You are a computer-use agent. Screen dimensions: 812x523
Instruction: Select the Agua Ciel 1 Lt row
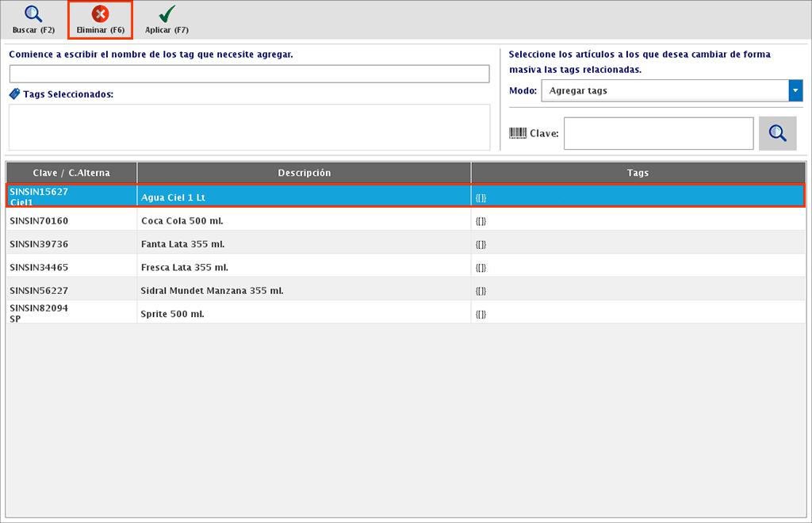point(304,197)
